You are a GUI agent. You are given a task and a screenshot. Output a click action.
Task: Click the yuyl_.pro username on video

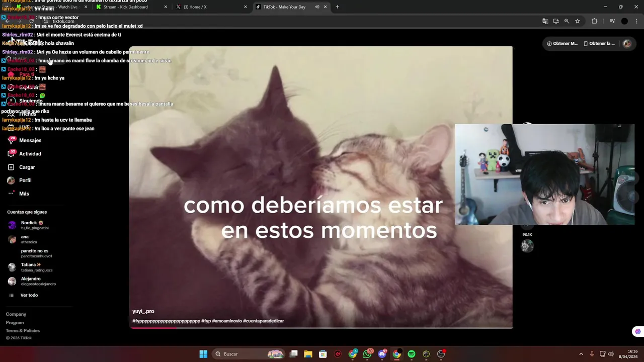click(x=143, y=311)
